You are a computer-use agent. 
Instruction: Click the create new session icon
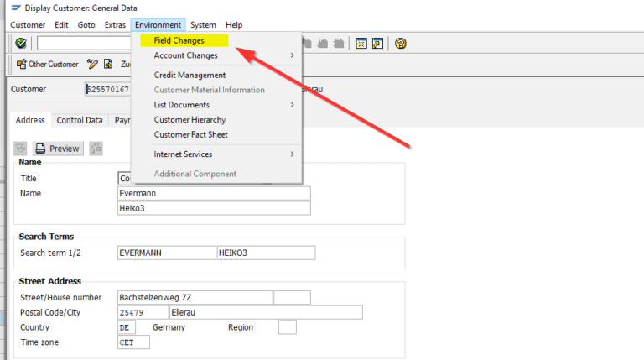pos(361,43)
